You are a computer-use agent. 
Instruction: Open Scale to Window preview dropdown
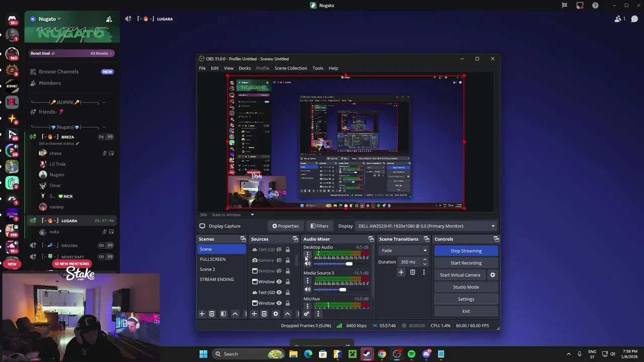click(x=252, y=215)
